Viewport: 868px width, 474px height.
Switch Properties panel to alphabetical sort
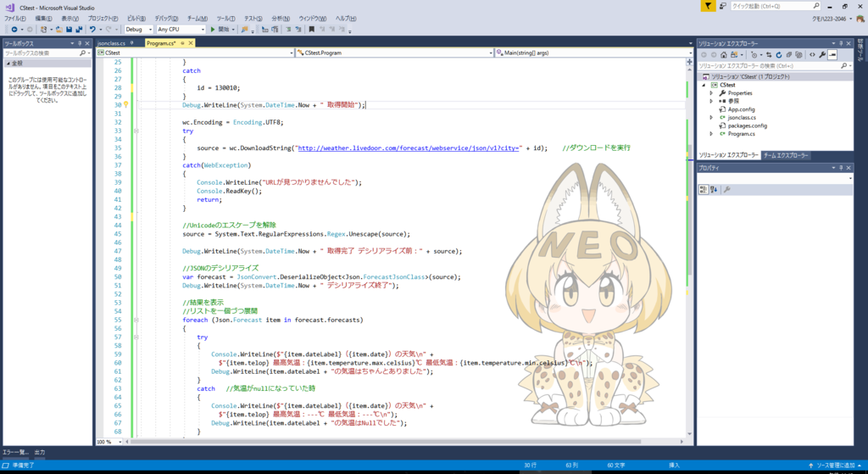714,189
